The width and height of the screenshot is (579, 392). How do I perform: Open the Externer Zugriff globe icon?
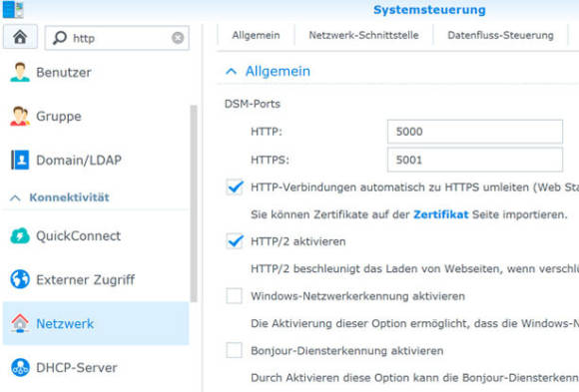point(20,279)
